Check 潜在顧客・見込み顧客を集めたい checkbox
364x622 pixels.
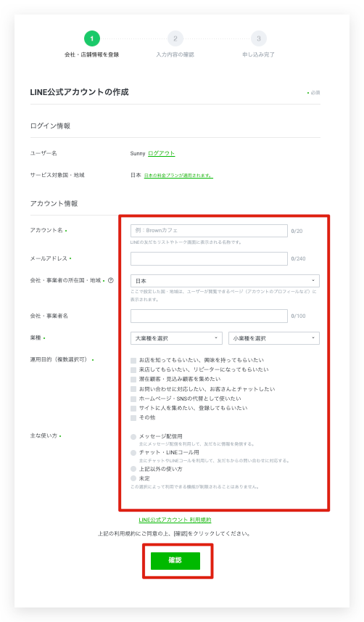pos(133,380)
